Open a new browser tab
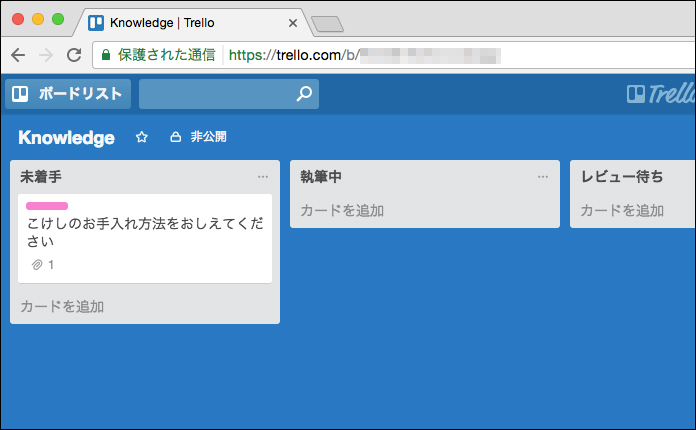 pyautogui.click(x=328, y=24)
